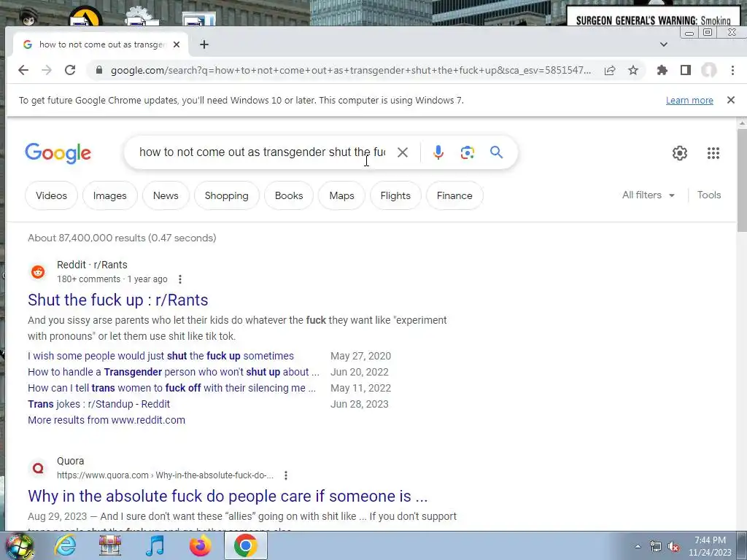Image resolution: width=747 pixels, height=560 pixels.
Task: Open Trans jokes r/Standup link
Action: tap(98, 404)
